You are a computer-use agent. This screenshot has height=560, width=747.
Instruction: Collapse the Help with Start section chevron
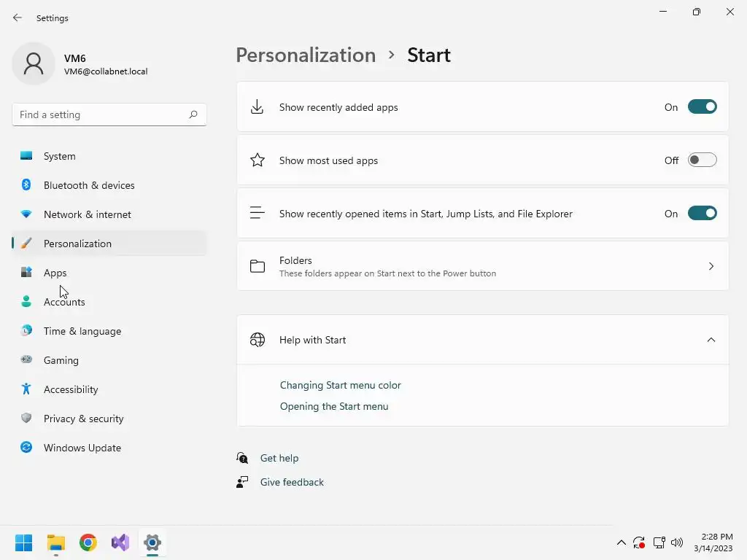(711, 340)
